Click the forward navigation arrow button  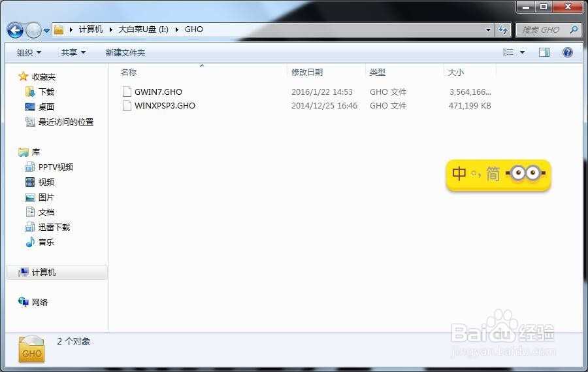coord(33,30)
